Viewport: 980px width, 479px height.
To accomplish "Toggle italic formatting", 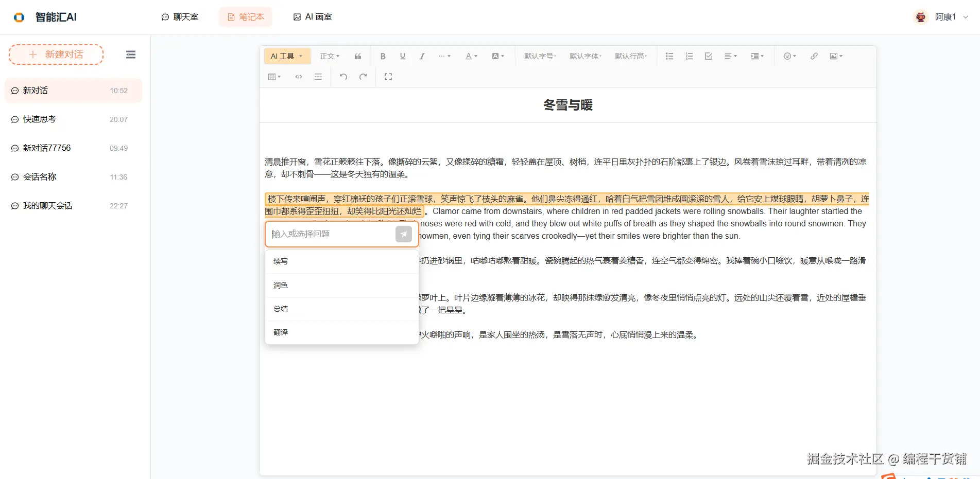I will click(422, 56).
